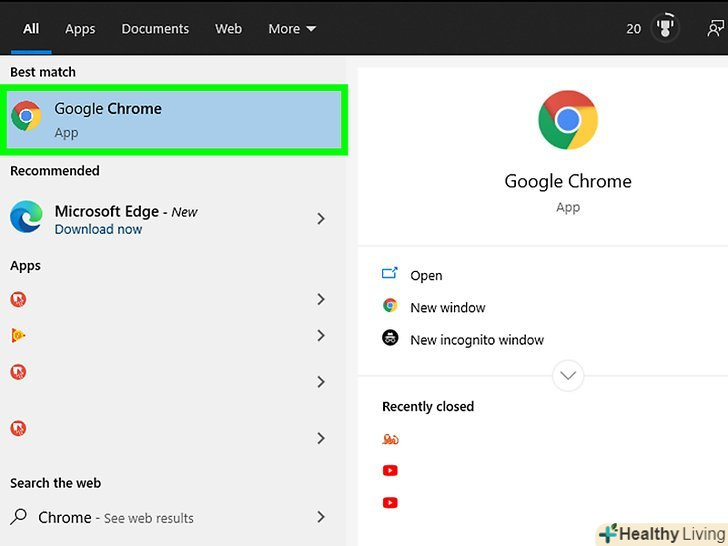This screenshot has width=728, height=546.
Task: Open the orange item above YouTube entries
Action: pos(390,438)
